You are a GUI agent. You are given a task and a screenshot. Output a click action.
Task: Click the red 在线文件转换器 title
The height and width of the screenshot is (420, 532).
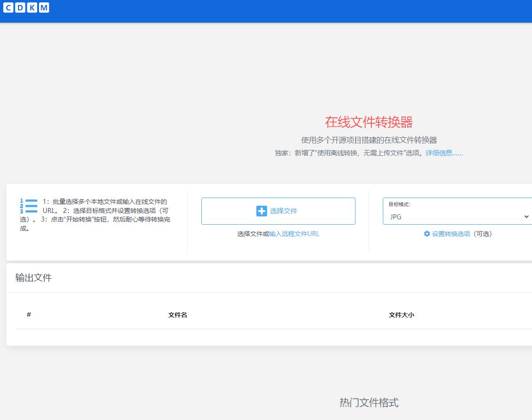point(369,122)
